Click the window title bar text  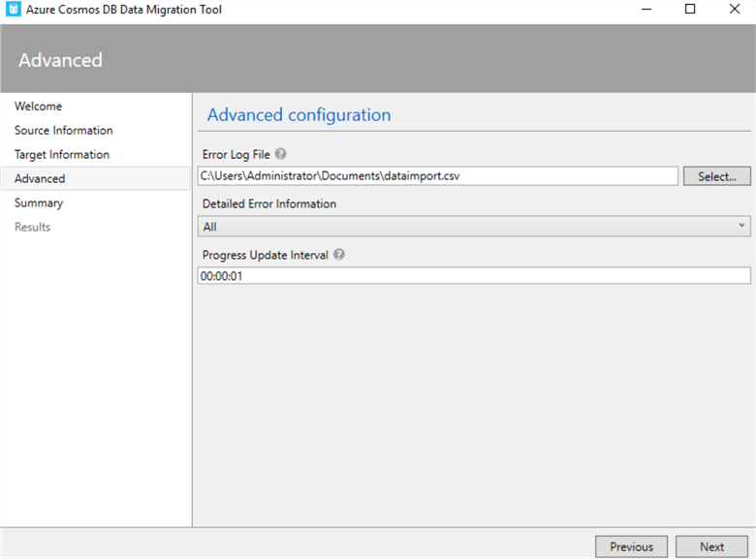tap(124, 10)
